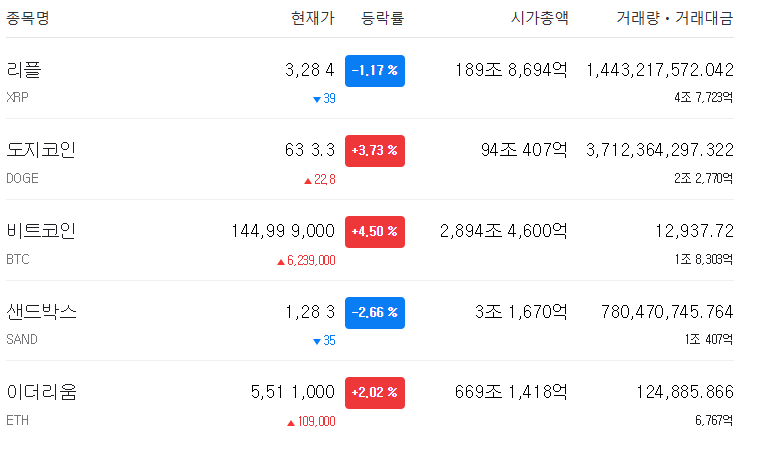Select the -2.66 % Sandbox change badge
This screenshot has height=450, width=761.
(x=375, y=313)
